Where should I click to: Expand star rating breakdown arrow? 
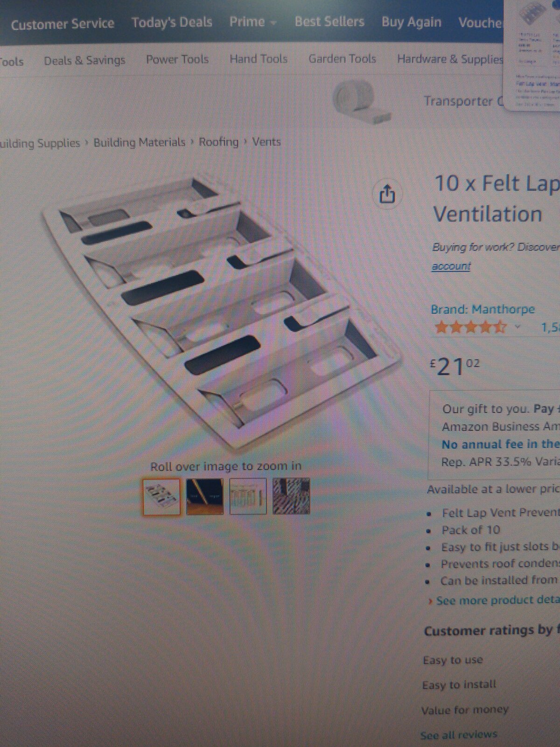[x=517, y=327]
